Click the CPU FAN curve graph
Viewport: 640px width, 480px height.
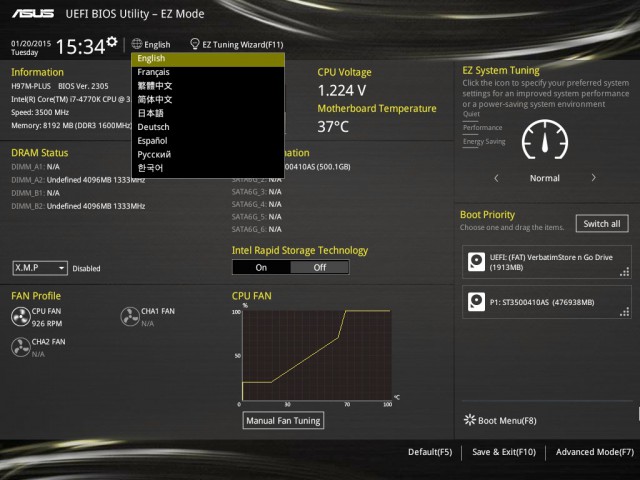point(317,355)
